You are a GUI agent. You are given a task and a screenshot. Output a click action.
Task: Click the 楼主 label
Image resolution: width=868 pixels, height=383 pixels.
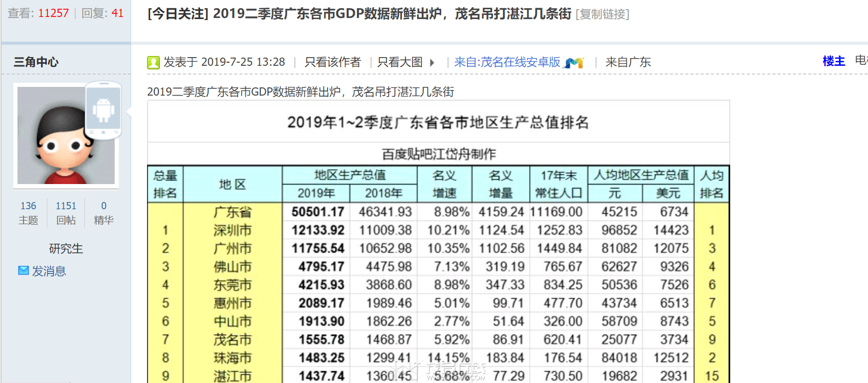point(834,61)
